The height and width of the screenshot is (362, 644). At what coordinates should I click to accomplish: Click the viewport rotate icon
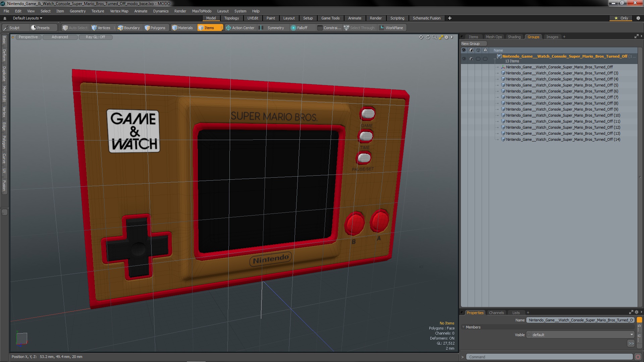pyautogui.click(x=428, y=37)
